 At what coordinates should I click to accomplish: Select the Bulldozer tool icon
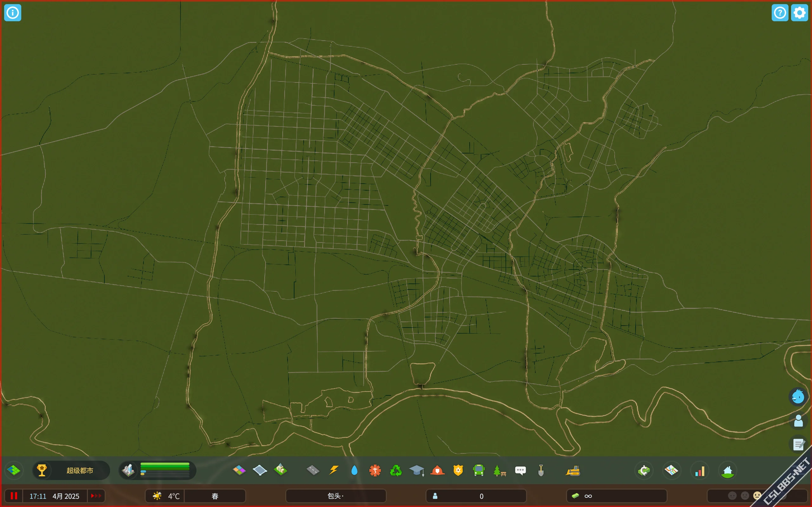coord(573,471)
